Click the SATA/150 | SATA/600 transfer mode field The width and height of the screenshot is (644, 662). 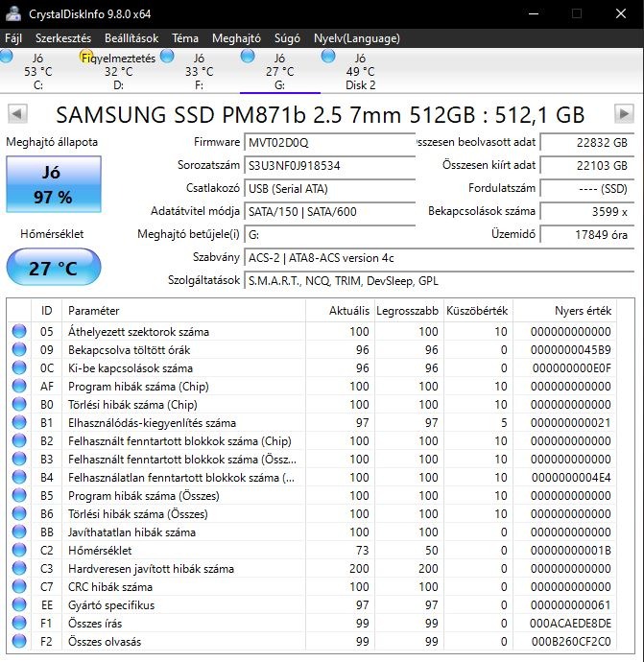coord(330,211)
